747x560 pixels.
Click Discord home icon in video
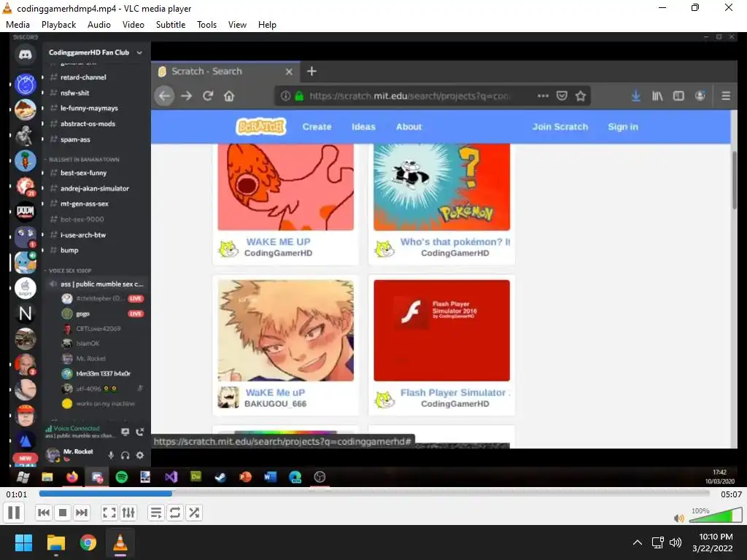pos(26,55)
